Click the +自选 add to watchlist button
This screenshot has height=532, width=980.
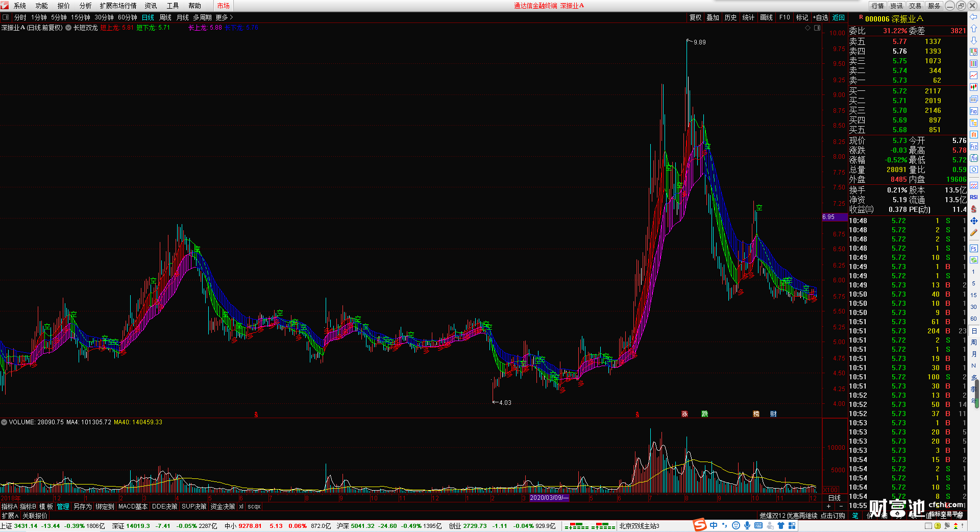click(x=820, y=17)
